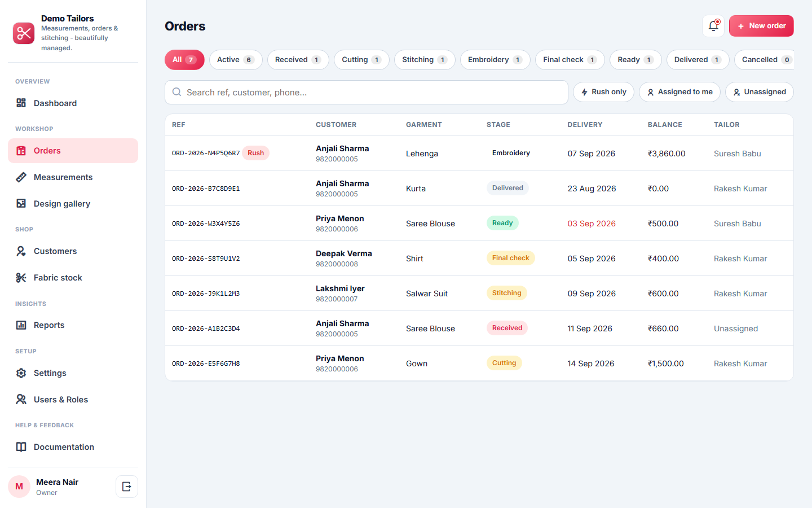Select the Ready stage tab

coord(636,60)
